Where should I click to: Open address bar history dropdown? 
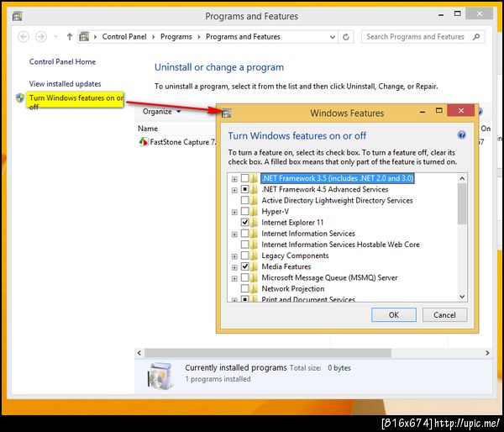[x=333, y=37]
